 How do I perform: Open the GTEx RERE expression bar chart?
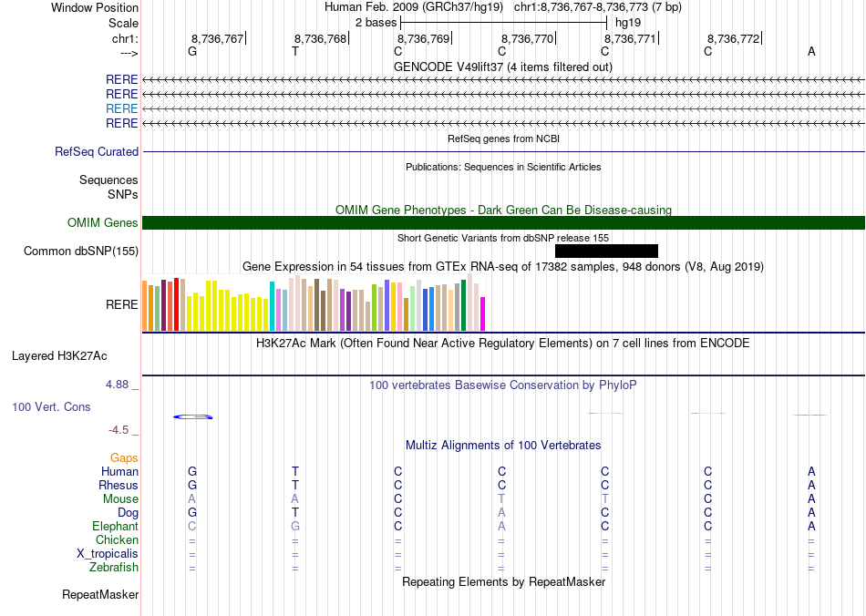pyautogui.click(x=314, y=303)
